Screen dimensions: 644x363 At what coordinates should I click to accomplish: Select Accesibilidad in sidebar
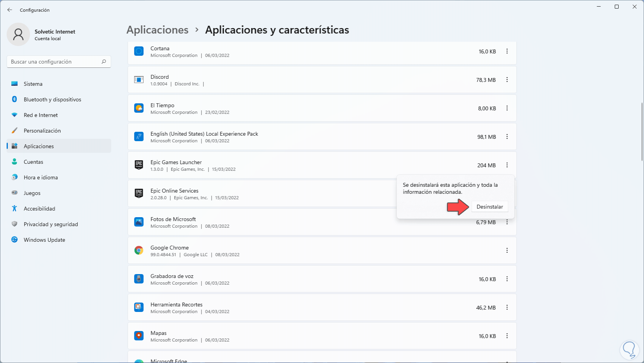click(59, 209)
